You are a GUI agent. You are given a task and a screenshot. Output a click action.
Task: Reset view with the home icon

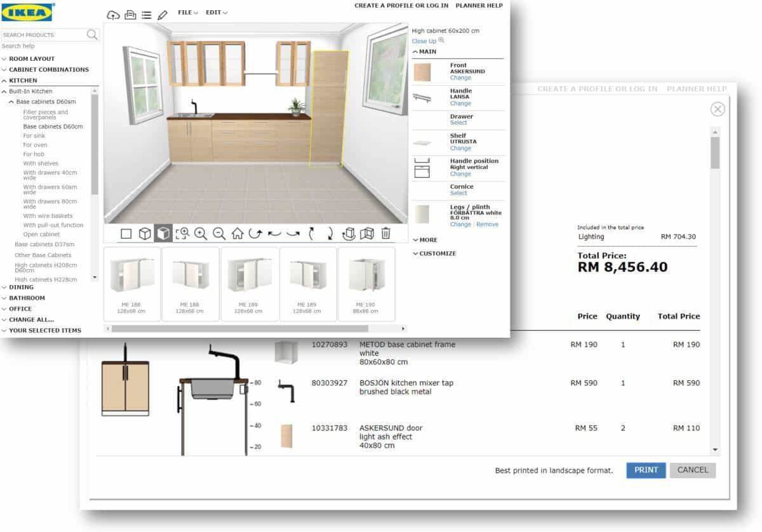click(237, 234)
